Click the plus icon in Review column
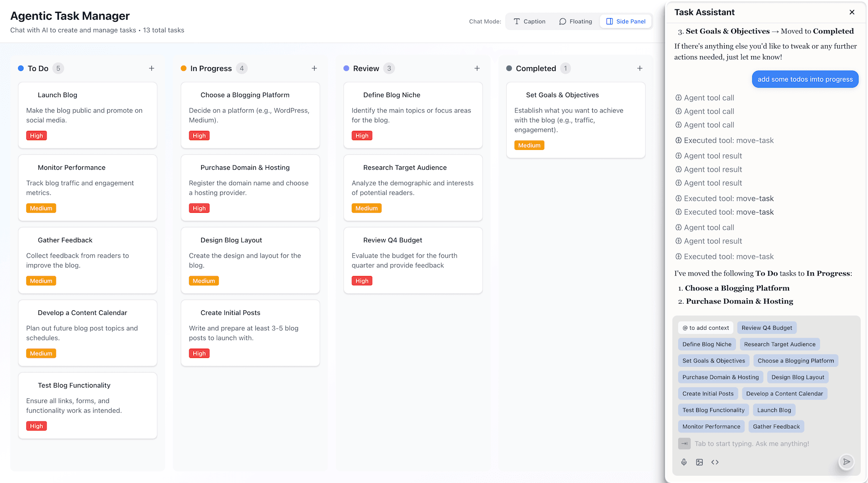868x483 pixels. pos(477,68)
